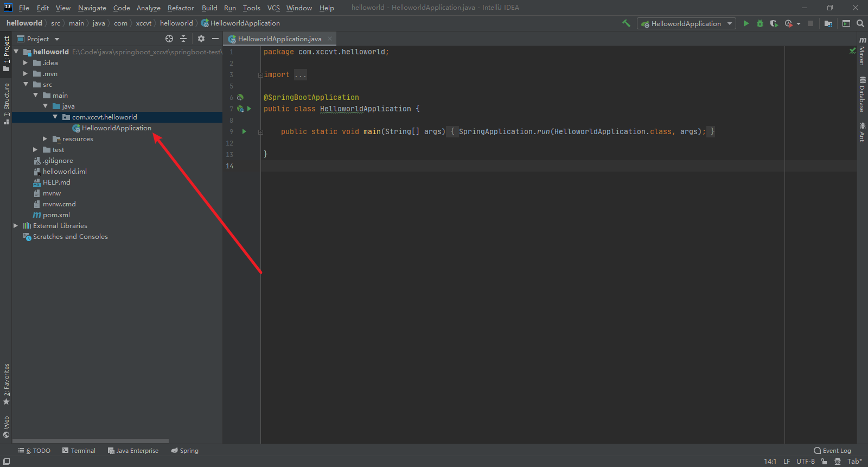Click the Project panel horizontal scrollbar
Screen dimensions: 868x467
tap(91, 441)
